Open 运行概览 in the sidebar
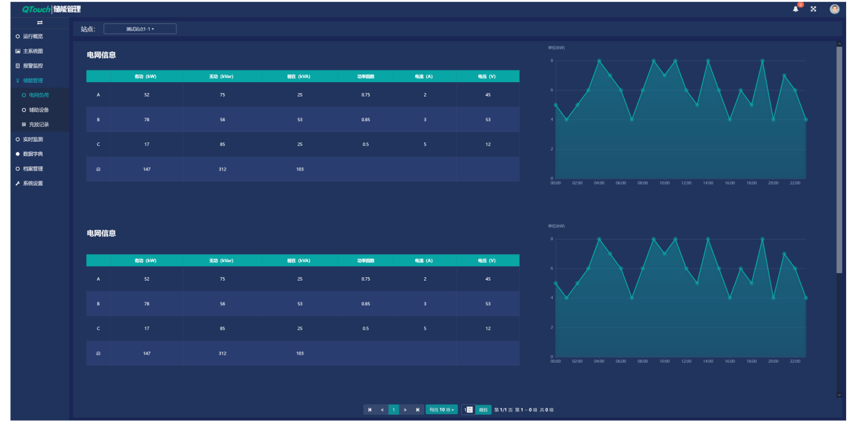Screen dimensions: 868x423 tap(33, 36)
